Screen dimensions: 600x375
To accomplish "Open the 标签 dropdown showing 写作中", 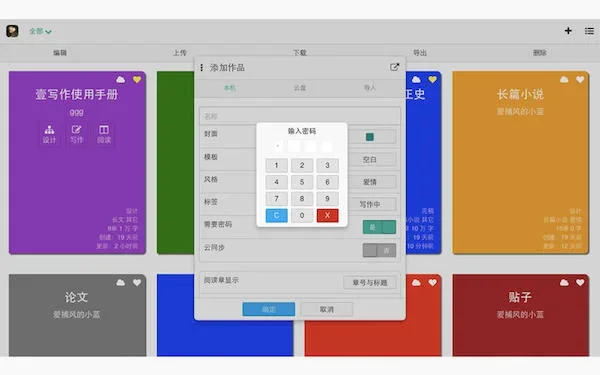I will coord(370,204).
